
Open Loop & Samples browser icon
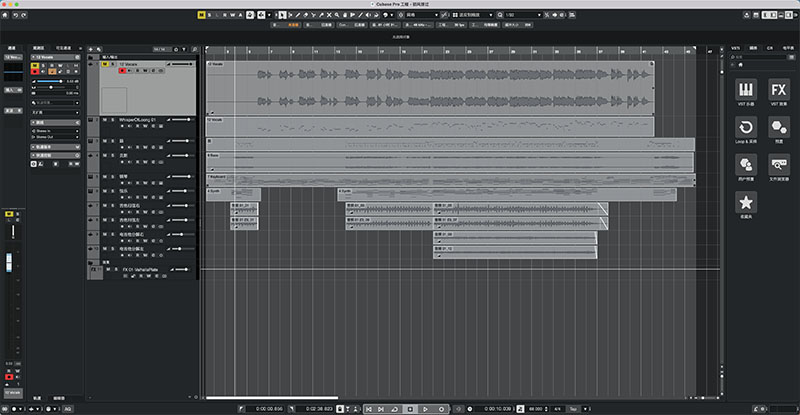click(x=745, y=127)
